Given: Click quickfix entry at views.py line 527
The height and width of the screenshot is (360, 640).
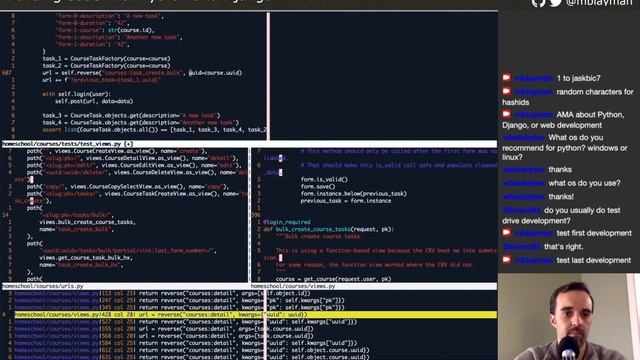Looking at the screenshot, I should click(186, 322).
